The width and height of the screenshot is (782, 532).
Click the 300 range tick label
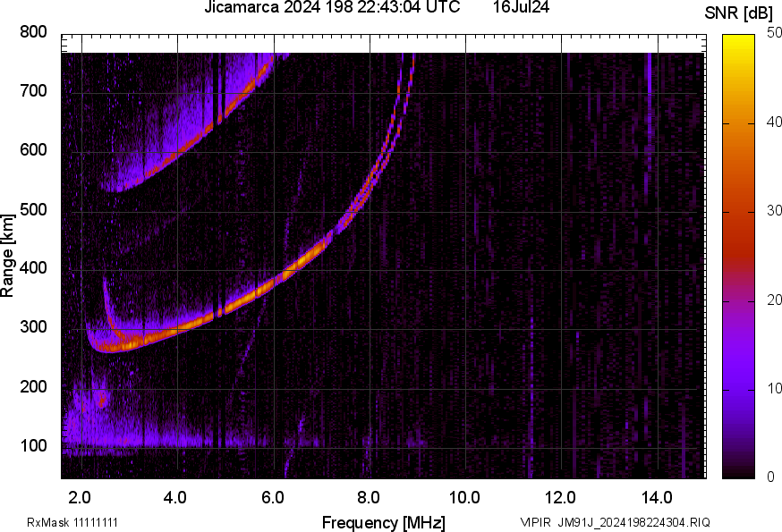pos(33,327)
